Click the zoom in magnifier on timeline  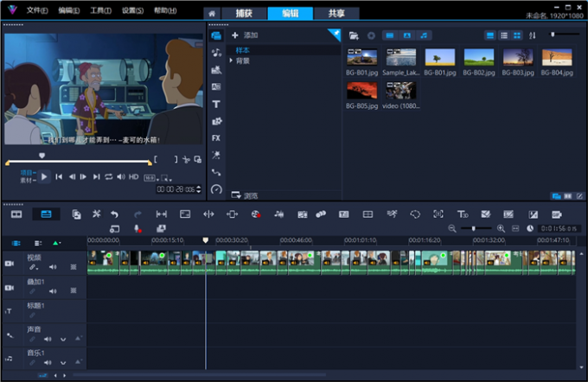[501, 228]
